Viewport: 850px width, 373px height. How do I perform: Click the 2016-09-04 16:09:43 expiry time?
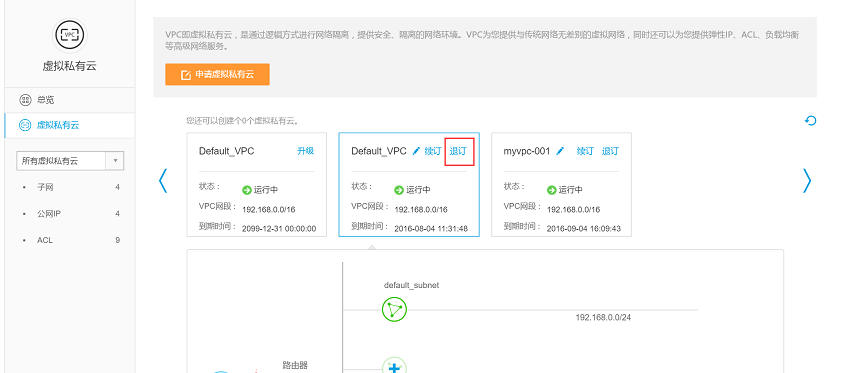pyautogui.click(x=584, y=229)
